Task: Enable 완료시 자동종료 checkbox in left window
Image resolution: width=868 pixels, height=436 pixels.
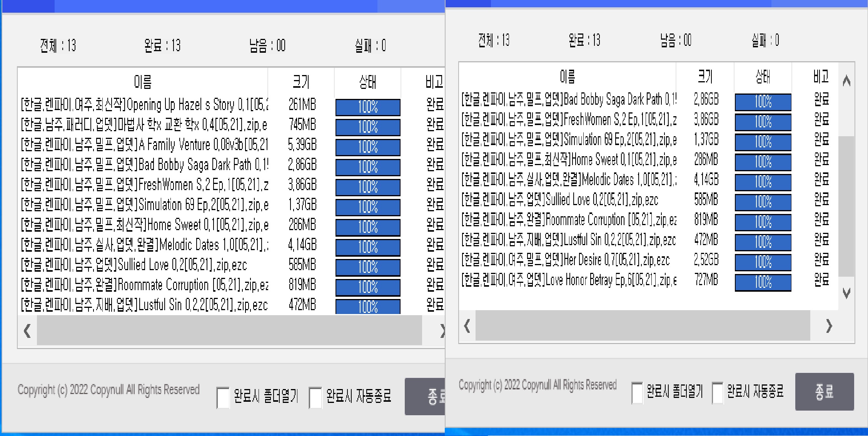Action: (x=315, y=397)
